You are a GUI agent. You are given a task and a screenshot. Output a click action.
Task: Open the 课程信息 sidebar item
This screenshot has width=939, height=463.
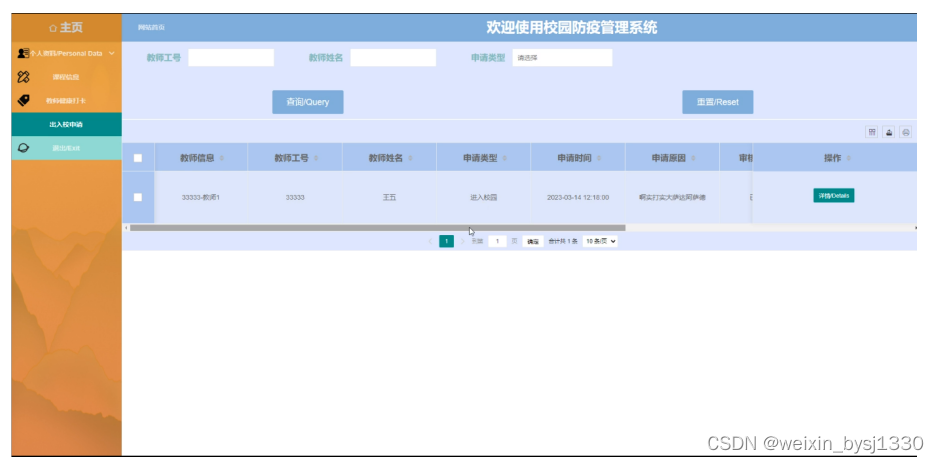[x=66, y=77]
